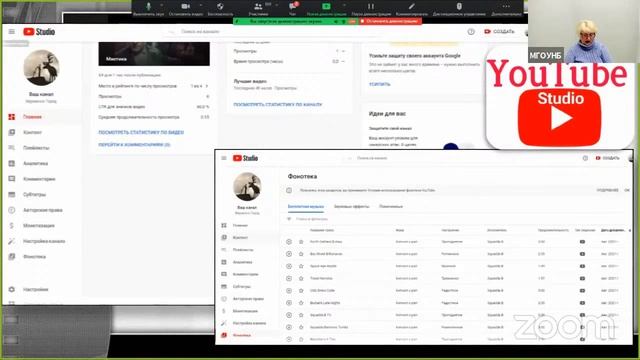Switch to the Бесплатная музыка tab
Viewport: 640px width, 360px height.
point(306,207)
